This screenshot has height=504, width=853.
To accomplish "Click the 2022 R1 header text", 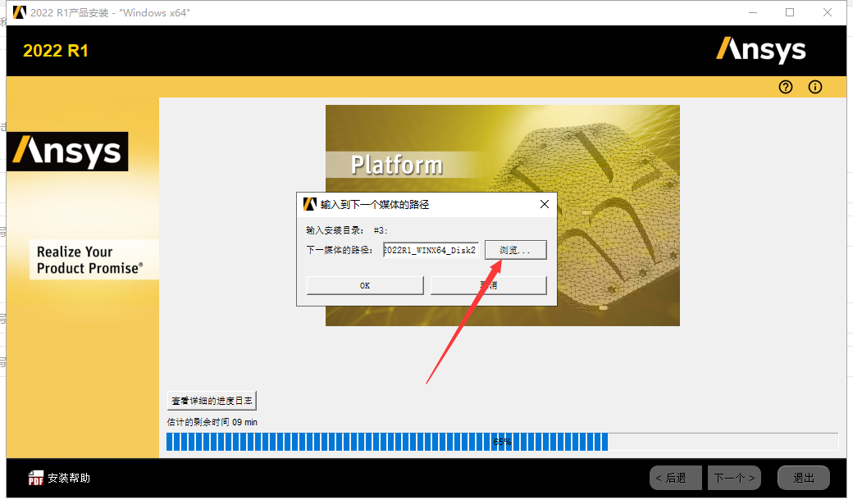I will 56,50.
